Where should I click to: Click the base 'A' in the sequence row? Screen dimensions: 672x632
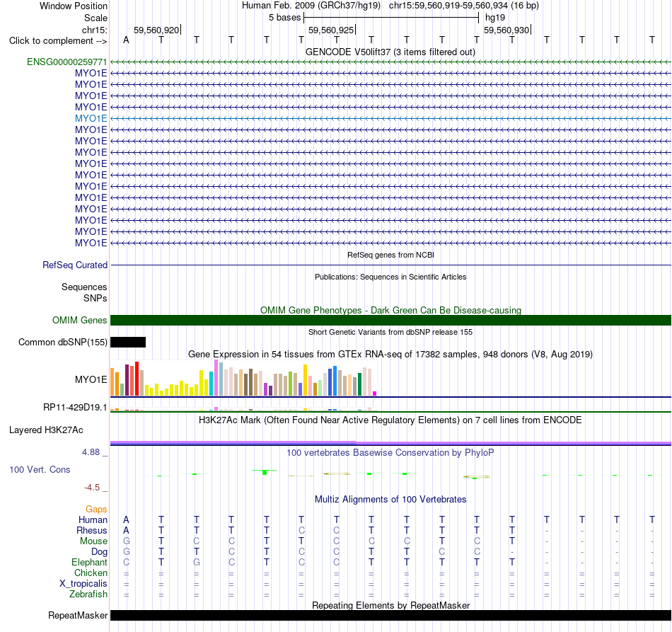126,40
